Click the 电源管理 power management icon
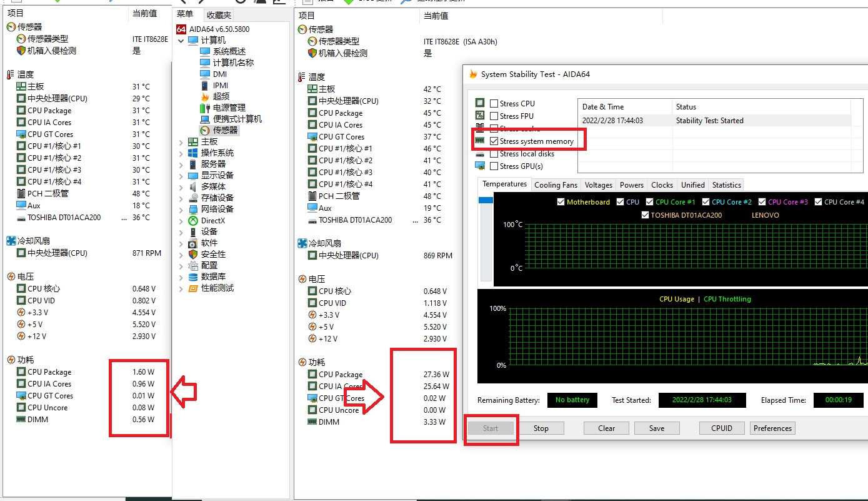The height and width of the screenshot is (501, 868). [205, 108]
